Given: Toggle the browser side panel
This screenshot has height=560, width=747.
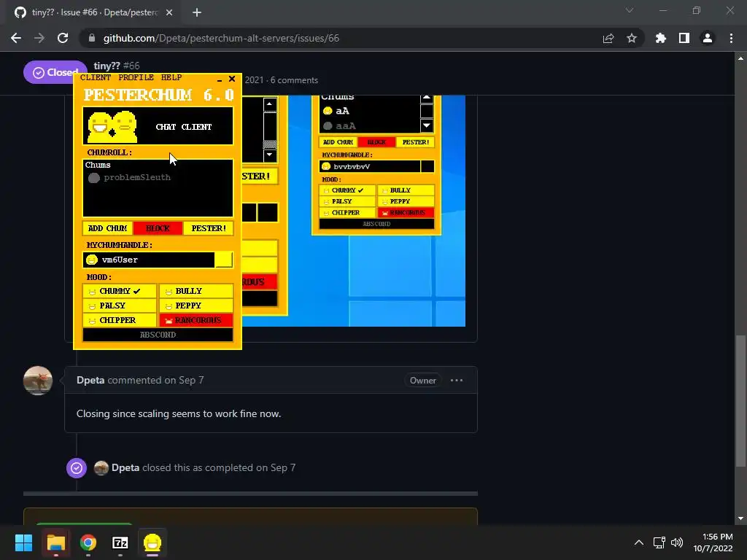Looking at the screenshot, I should pos(684,38).
